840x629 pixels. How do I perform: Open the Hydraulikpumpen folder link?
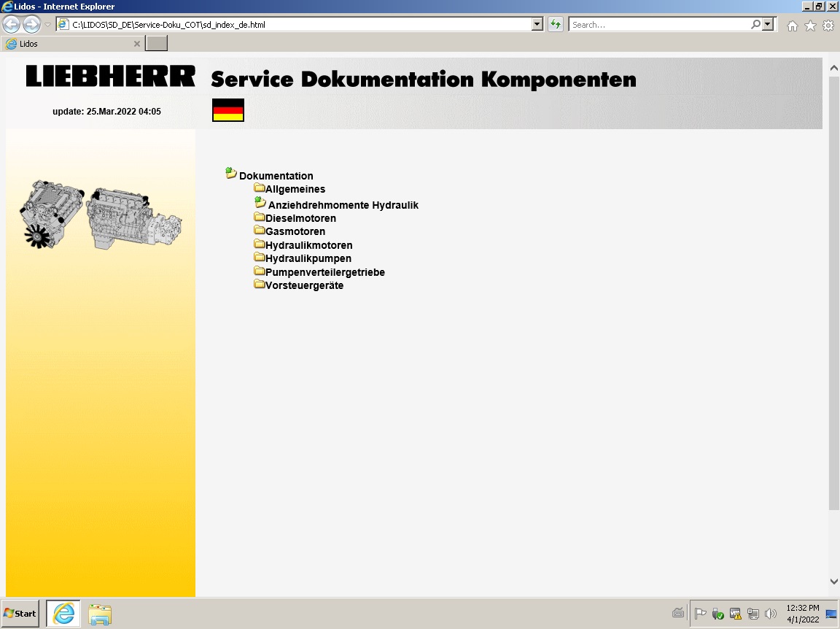pos(308,258)
